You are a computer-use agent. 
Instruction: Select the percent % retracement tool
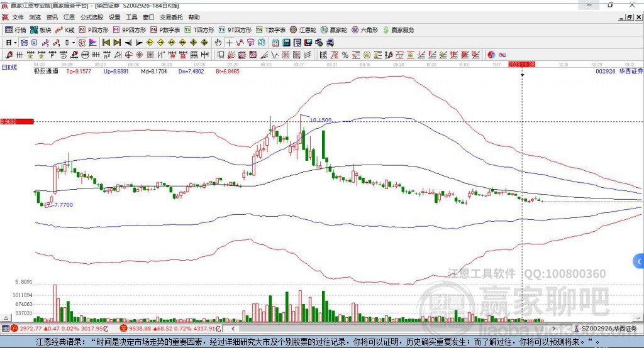click(x=345, y=55)
